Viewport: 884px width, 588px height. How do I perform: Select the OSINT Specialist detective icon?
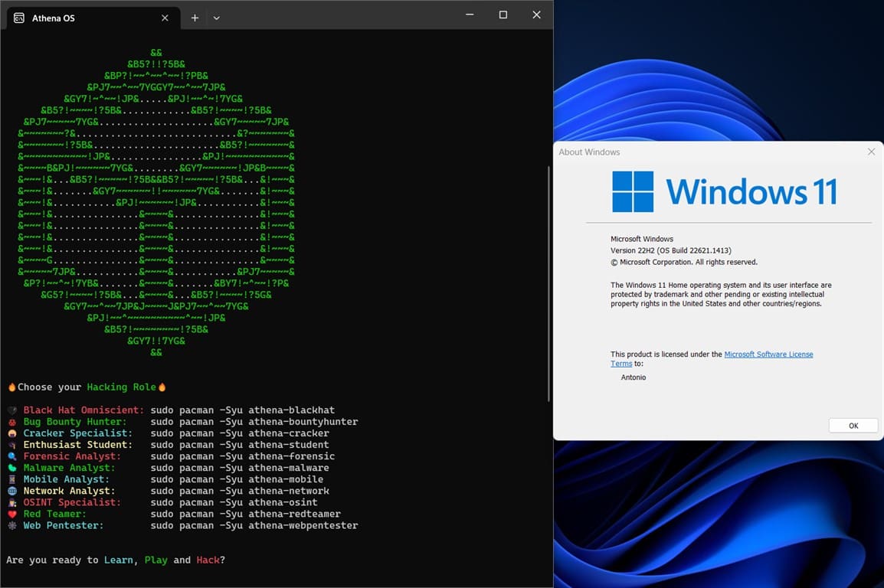coord(13,502)
